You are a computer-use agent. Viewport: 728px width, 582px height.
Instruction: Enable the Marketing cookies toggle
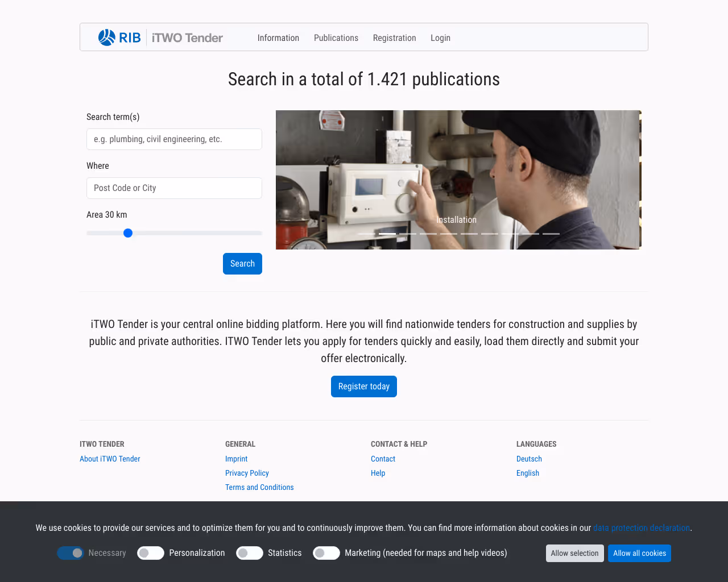pyautogui.click(x=326, y=553)
